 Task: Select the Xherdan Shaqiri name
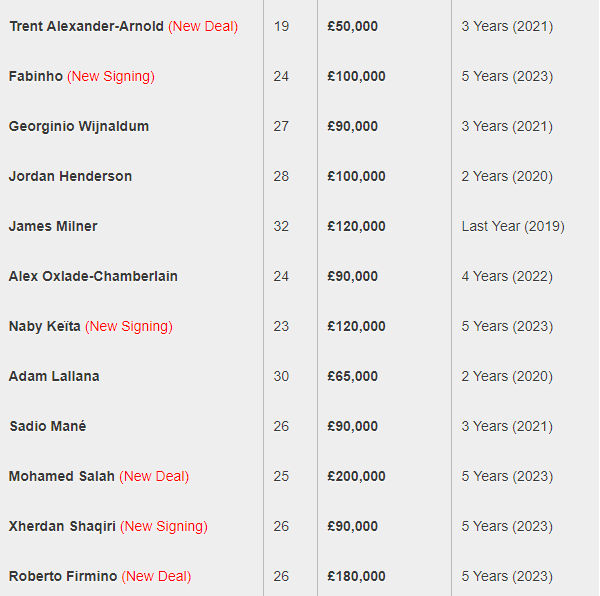coord(62,526)
